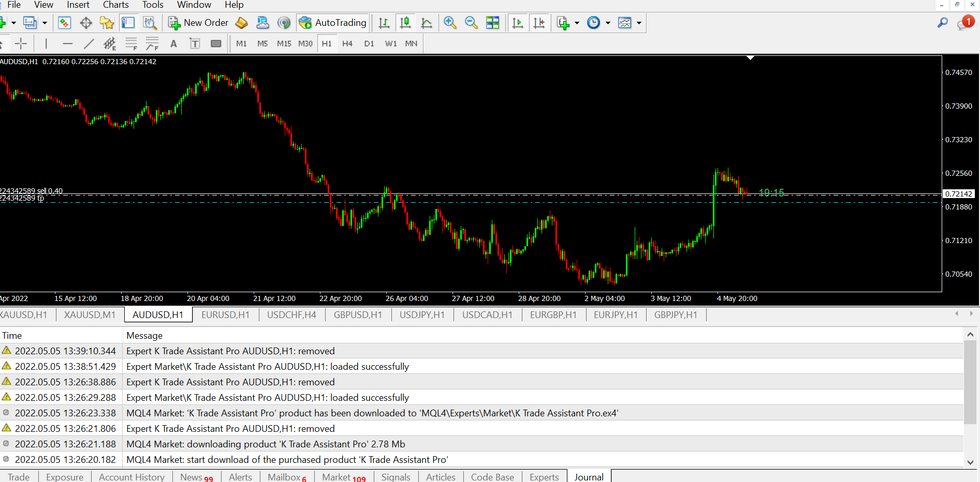Select the Text 'A' drawing tool
This screenshot has height=482, width=980.
tap(174, 44)
